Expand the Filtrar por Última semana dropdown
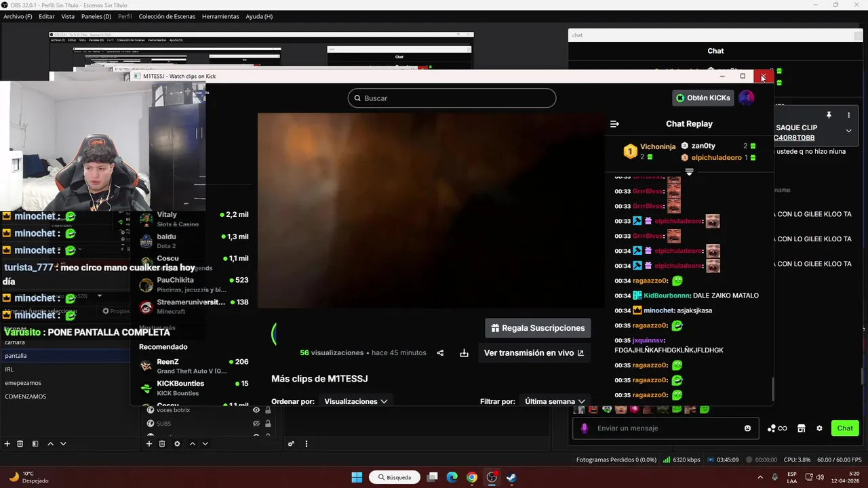Viewport: 868px width, 488px height. pos(555,401)
